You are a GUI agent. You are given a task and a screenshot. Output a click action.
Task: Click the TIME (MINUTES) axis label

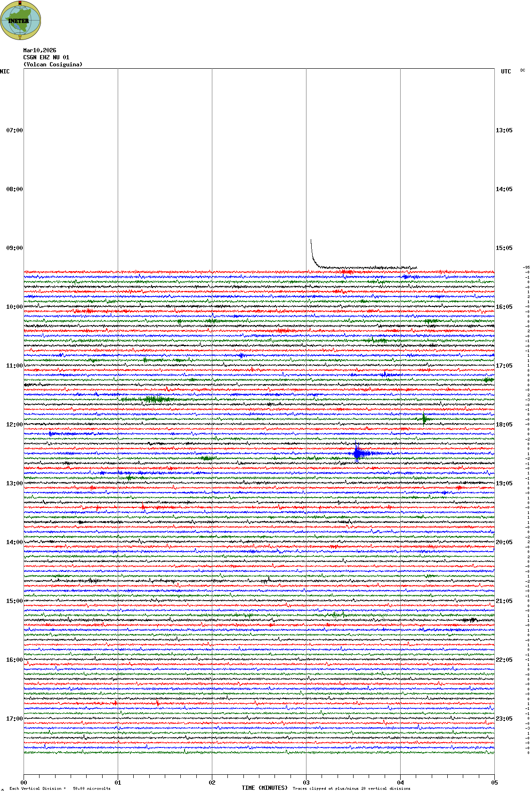264,788
